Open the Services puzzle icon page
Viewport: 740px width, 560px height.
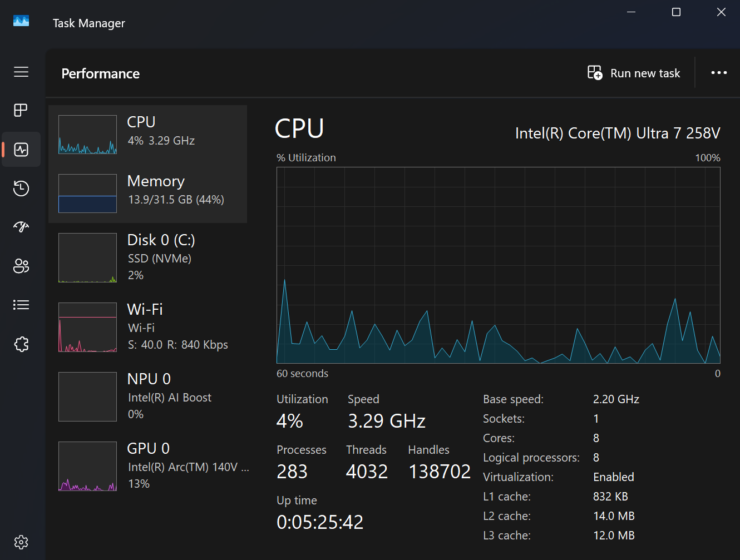[21, 344]
